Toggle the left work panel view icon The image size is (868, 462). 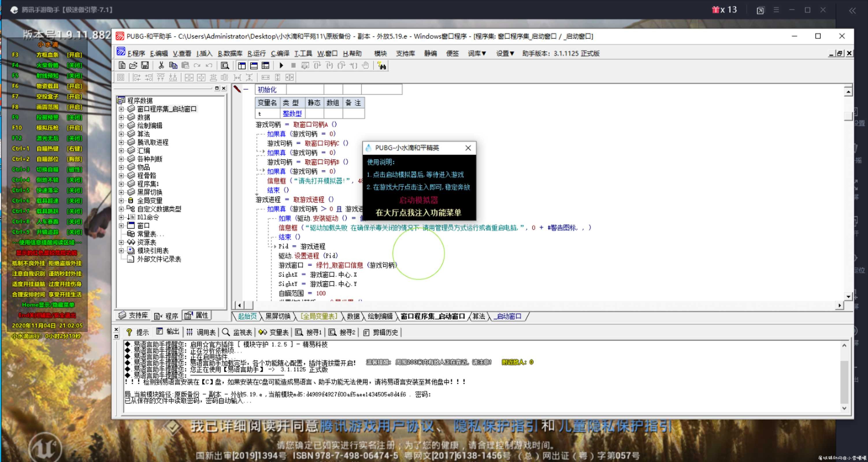tap(242, 65)
